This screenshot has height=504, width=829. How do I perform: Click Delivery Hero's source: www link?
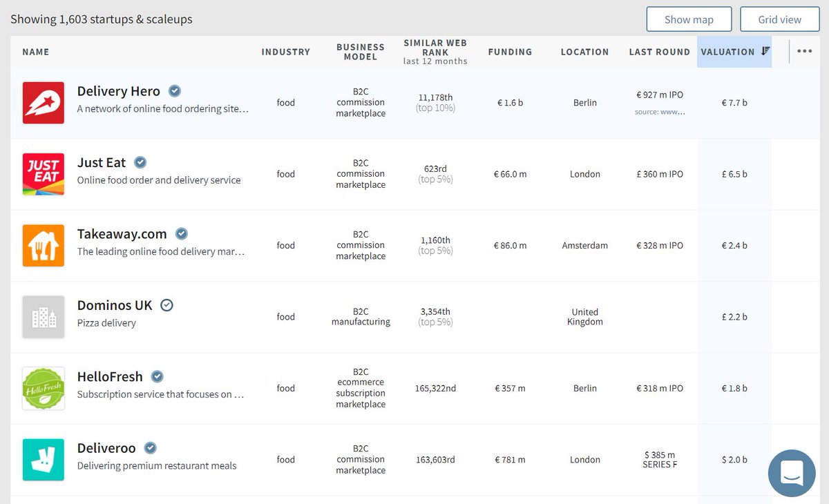click(660, 112)
